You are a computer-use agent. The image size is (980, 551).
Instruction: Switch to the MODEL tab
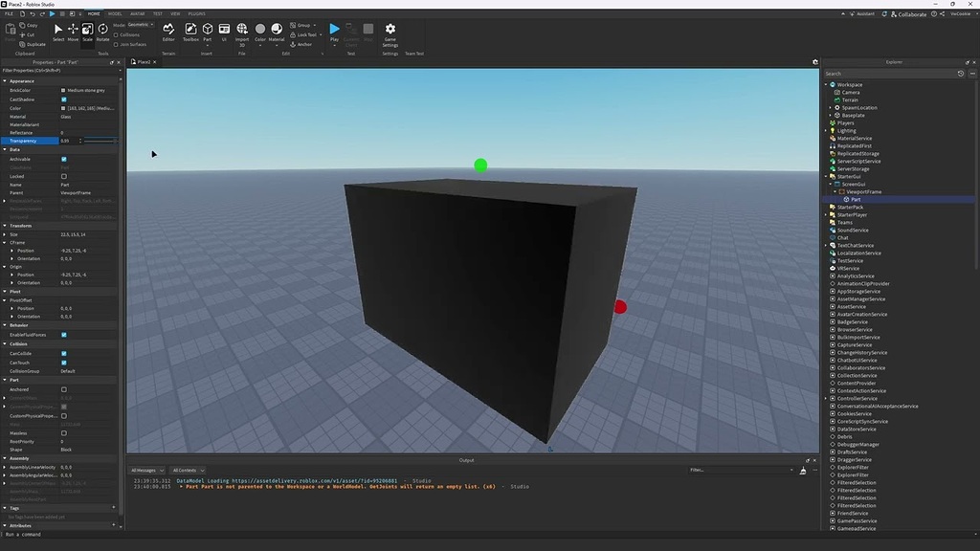pyautogui.click(x=115, y=13)
